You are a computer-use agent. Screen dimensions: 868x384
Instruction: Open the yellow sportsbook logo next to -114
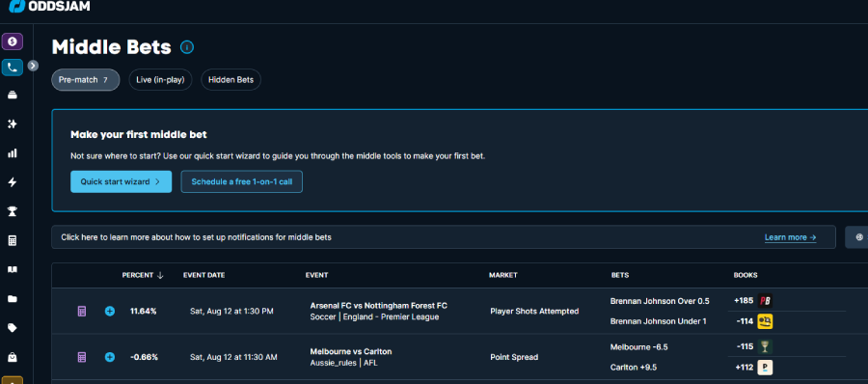click(x=765, y=321)
